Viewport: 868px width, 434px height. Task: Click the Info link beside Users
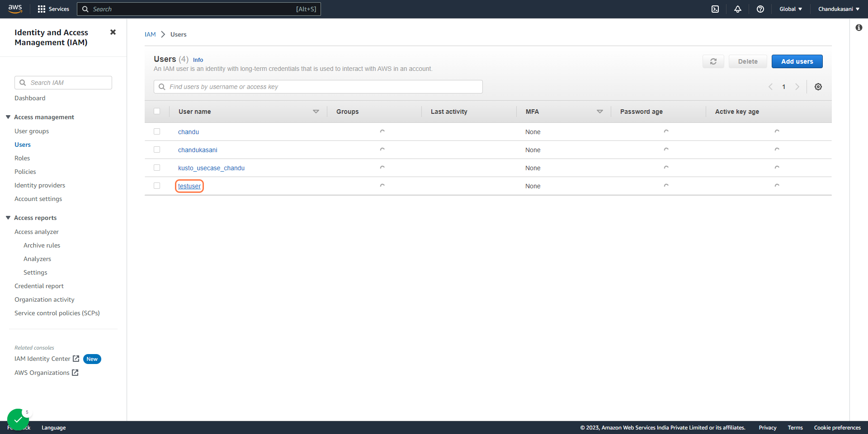tap(198, 60)
